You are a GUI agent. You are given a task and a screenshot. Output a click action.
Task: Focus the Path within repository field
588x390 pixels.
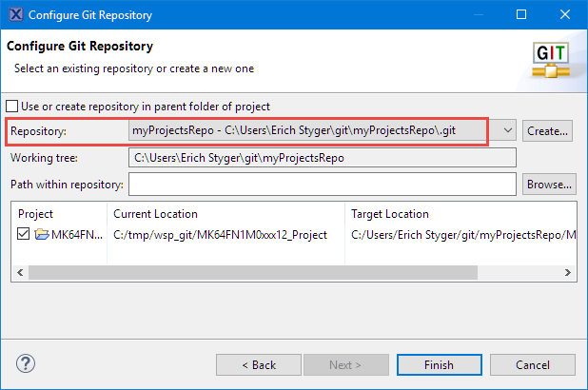coord(322,184)
